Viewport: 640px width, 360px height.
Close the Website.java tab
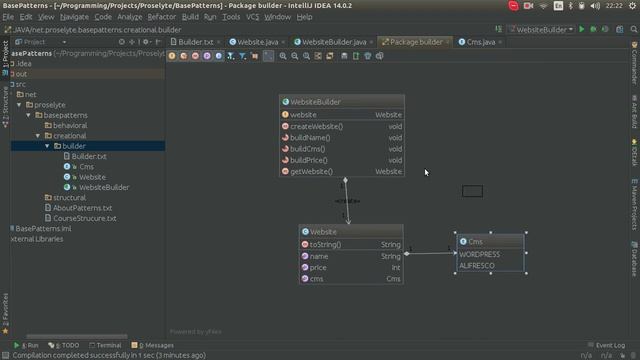(x=283, y=42)
